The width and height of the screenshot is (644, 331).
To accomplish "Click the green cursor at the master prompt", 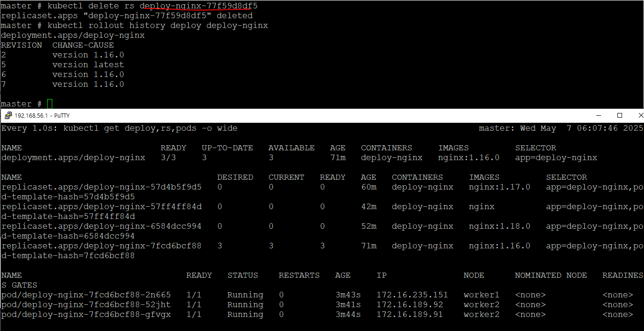I will click(50, 104).
